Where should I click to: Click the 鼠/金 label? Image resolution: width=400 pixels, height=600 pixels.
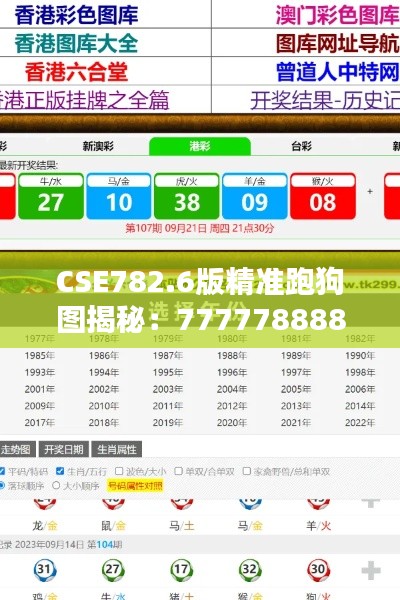click(x=113, y=526)
